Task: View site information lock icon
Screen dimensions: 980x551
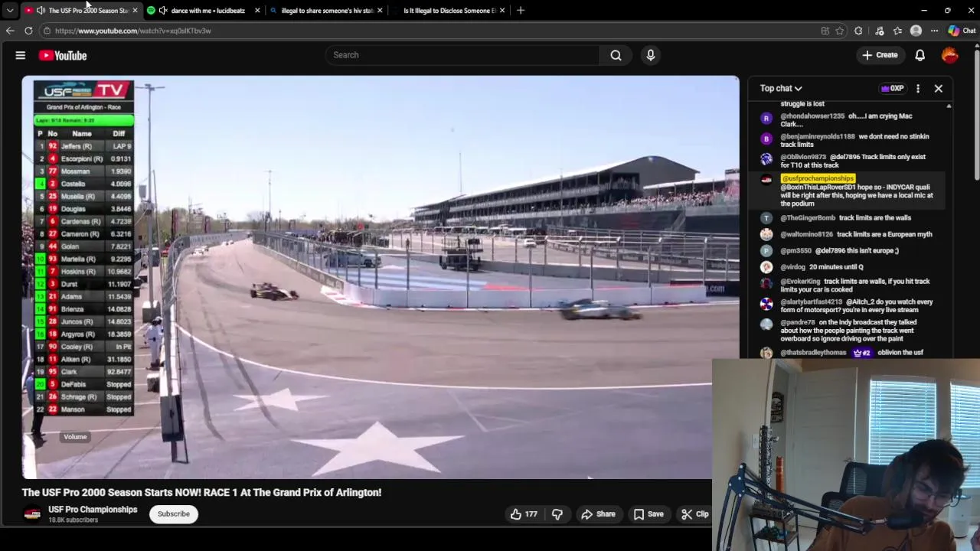Action: pos(47,31)
